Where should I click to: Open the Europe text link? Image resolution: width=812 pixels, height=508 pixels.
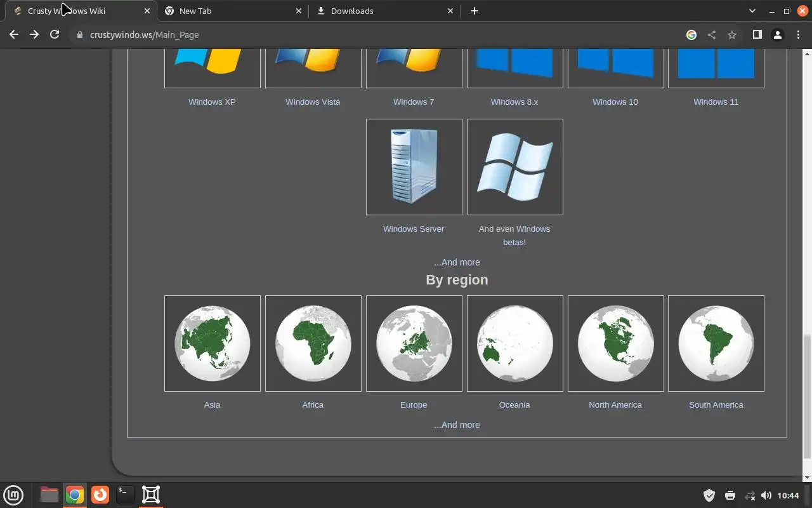[x=414, y=404]
